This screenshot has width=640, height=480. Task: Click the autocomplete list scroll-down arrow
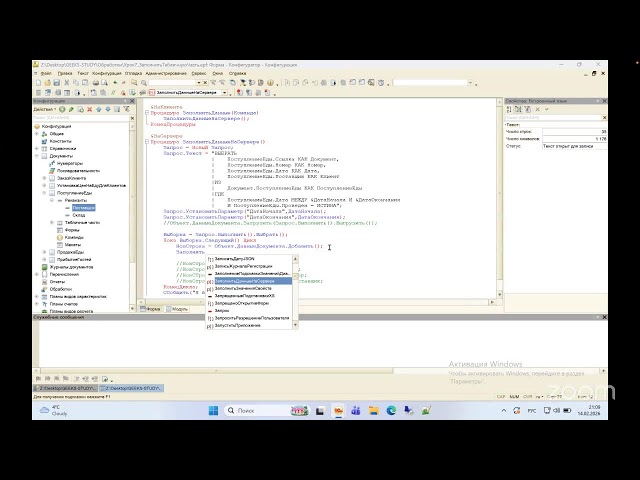296,325
